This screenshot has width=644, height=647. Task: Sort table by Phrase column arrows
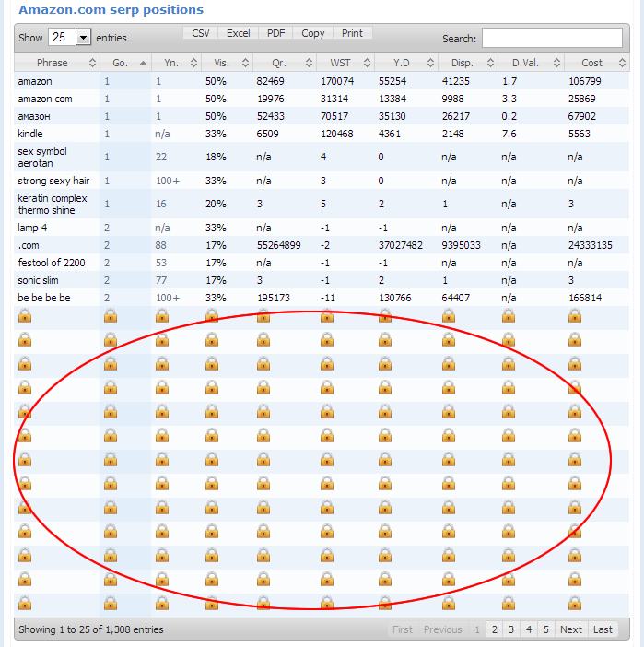(92, 63)
